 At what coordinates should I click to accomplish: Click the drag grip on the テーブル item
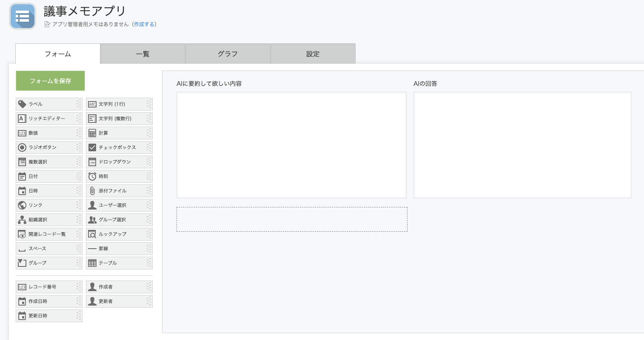[149, 263]
